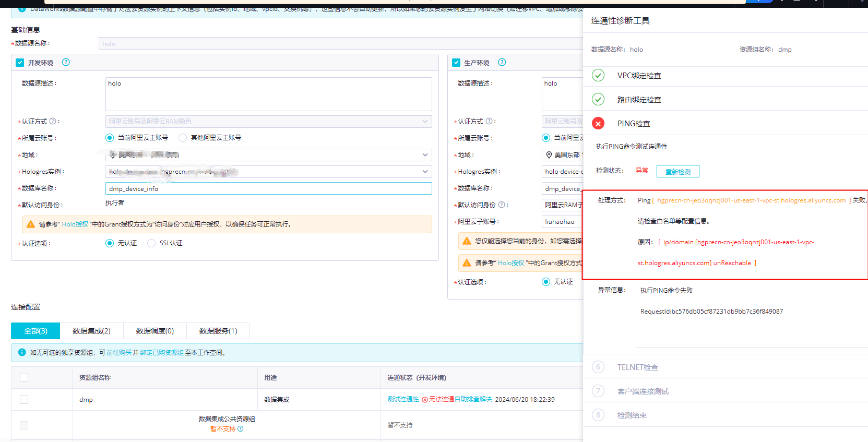The width and height of the screenshot is (868, 442).
Task: Toggle 生产环境 checkbox
Action: (x=456, y=63)
